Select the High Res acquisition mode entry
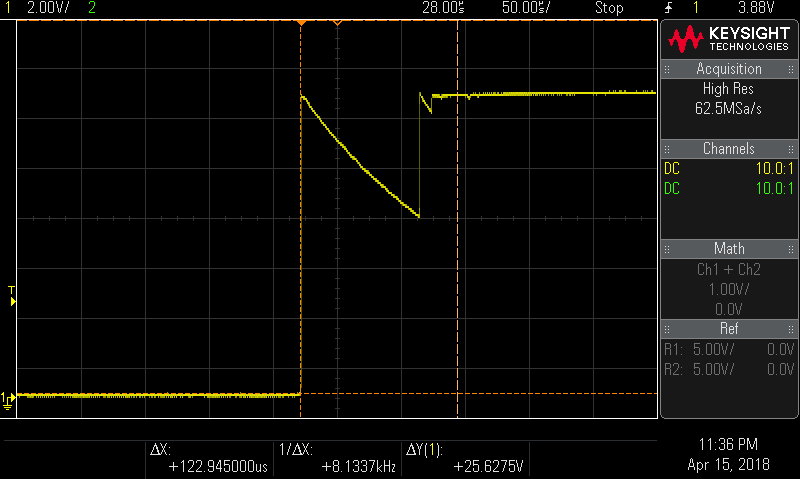 click(729, 89)
